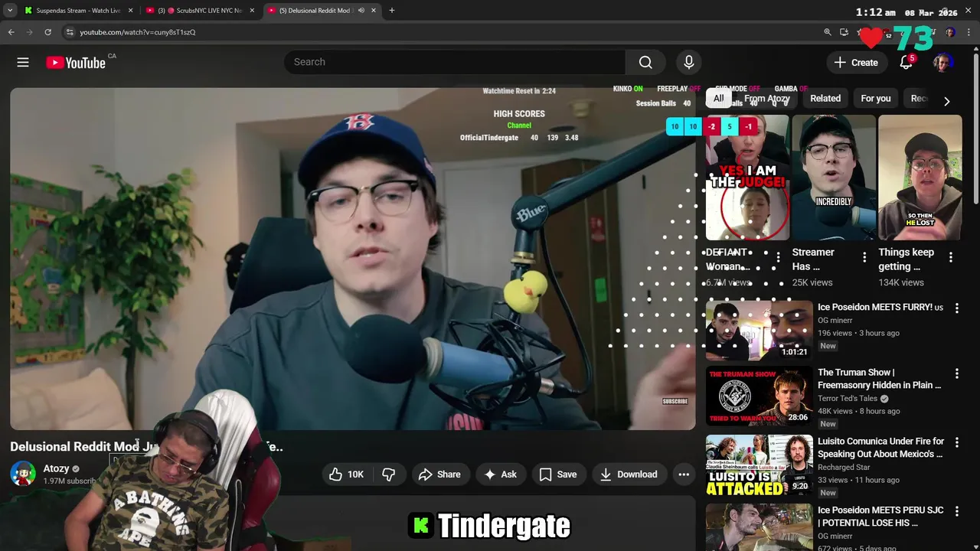Go to YouTube home via logo
Screen dimensions: 980x551
pos(75,63)
